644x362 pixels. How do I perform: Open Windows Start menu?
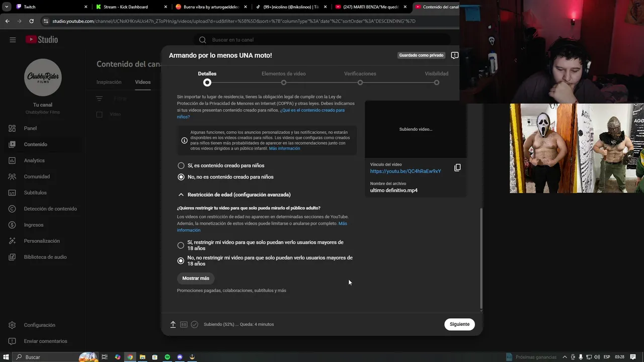click(x=6, y=357)
